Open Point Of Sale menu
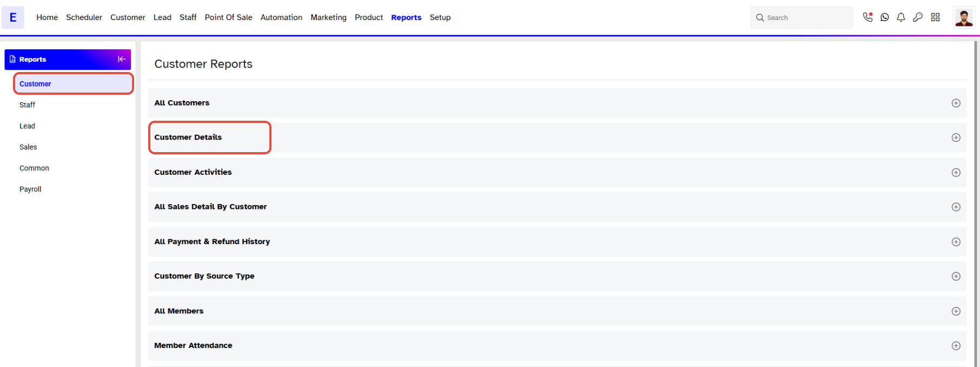 coord(228,17)
